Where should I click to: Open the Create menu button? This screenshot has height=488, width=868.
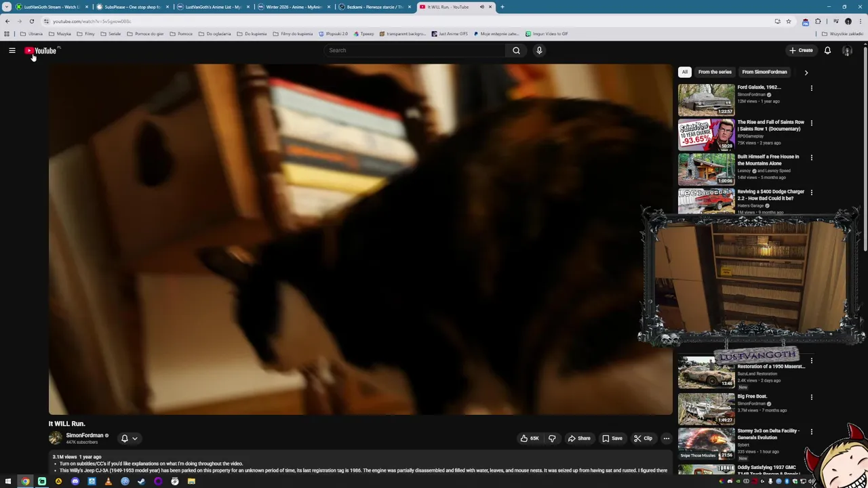[x=801, y=50]
